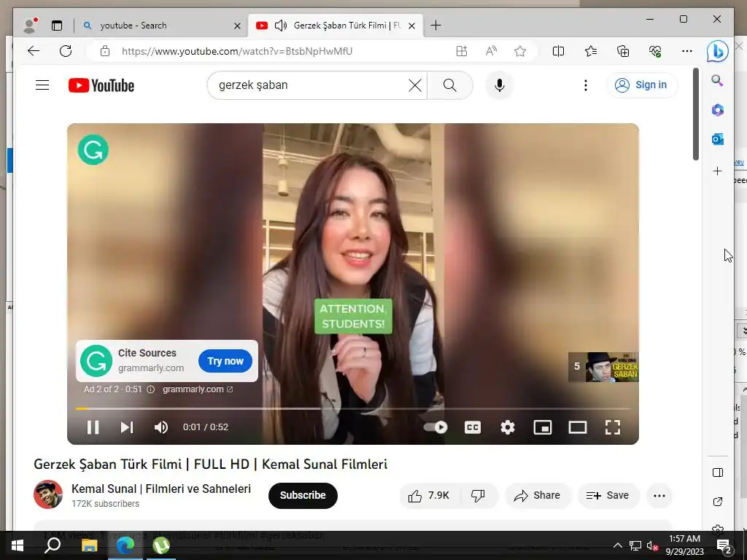Screen dimensions: 747x560
Task: Open the Kemal Sunal | Filmleri ve Sahneleri channel name
Action: click(161, 489)
